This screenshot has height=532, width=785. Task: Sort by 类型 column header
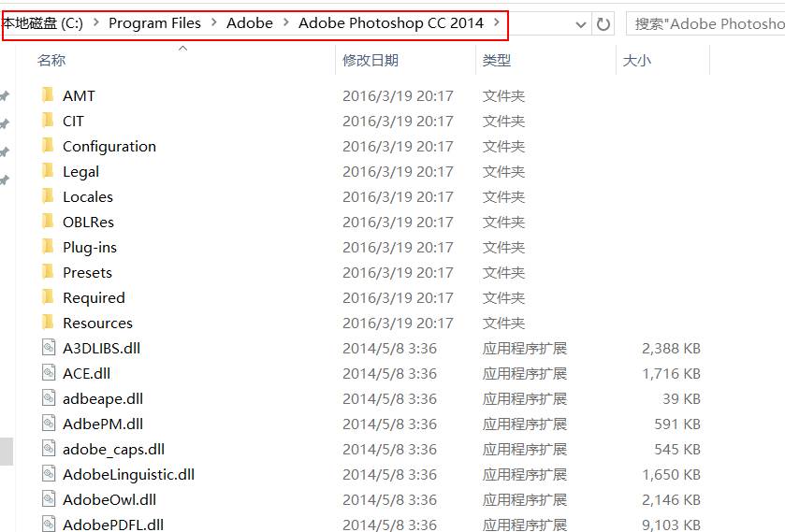tap(497, 61)
